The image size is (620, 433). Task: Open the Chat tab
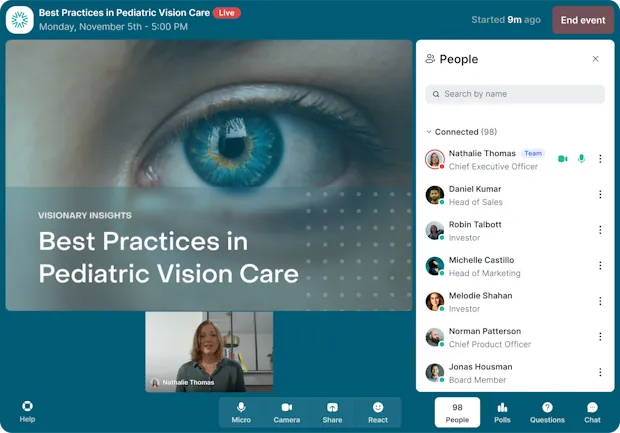click(592, 412)
